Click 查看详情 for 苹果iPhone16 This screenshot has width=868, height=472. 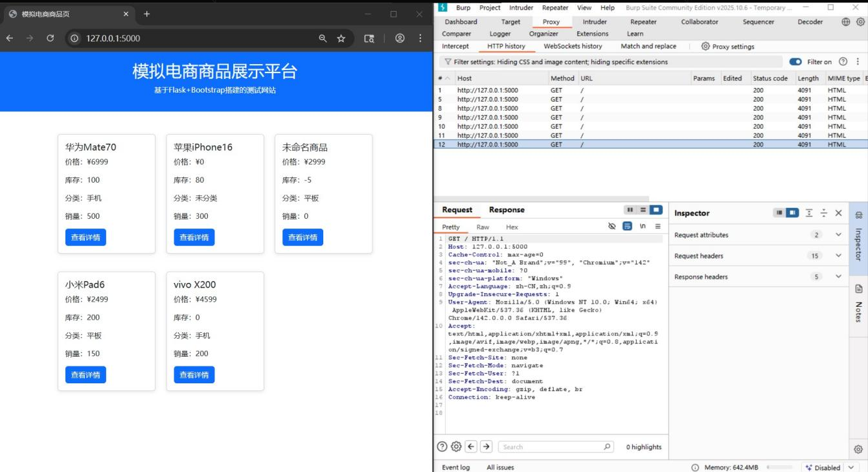194,238
